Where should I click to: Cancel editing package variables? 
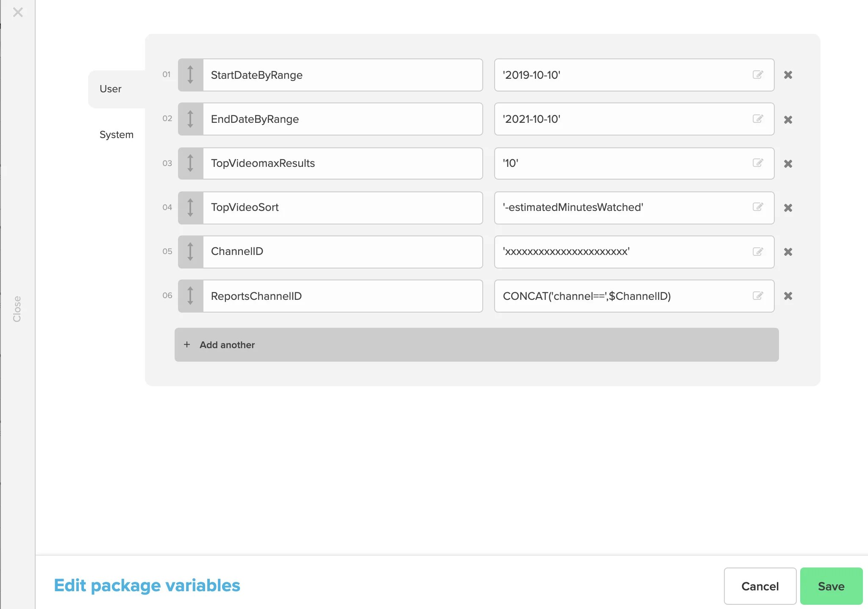coord(760,586)
